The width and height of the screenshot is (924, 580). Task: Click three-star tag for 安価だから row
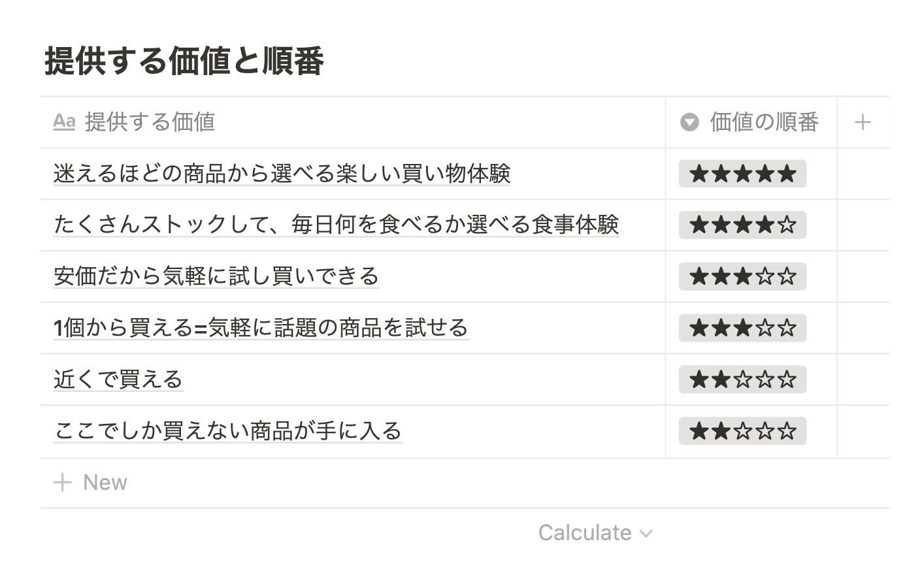click(x=742, y=276)
